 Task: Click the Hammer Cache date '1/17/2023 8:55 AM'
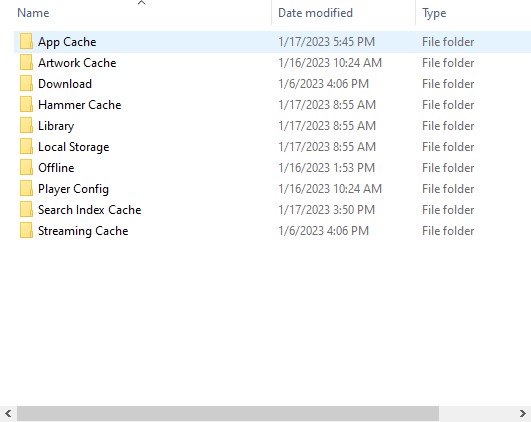pyautogui.click(x=327, y=105)
